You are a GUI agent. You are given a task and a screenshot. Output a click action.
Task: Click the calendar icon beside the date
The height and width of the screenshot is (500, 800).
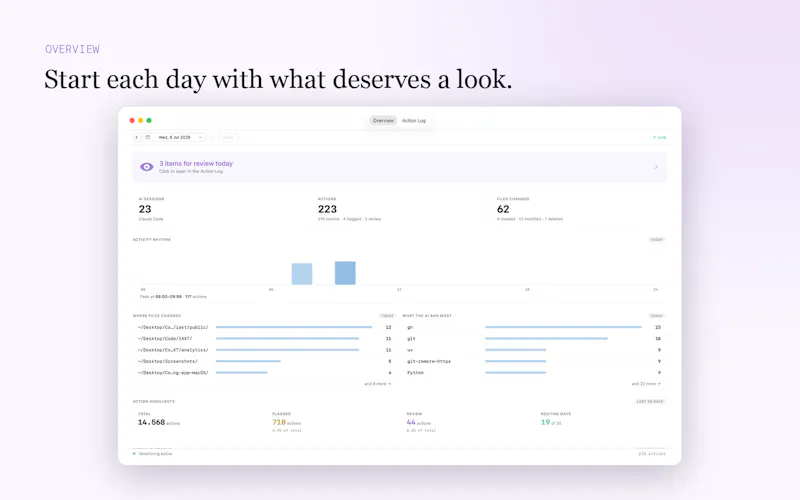click(148, 137)
